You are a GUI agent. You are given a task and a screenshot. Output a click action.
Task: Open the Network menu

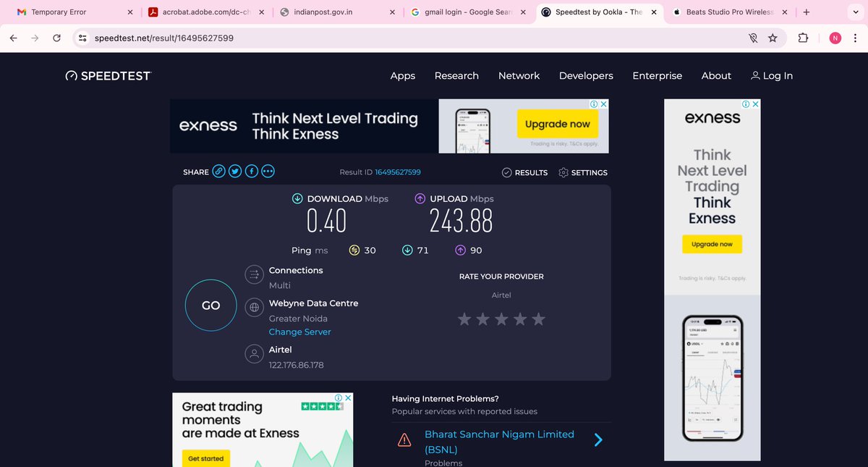[x=519, y=75]
